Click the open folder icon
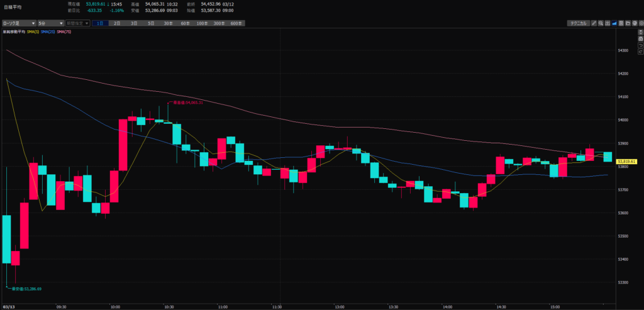This screenshot has height=310, width=644. click(x=627, y=23)
